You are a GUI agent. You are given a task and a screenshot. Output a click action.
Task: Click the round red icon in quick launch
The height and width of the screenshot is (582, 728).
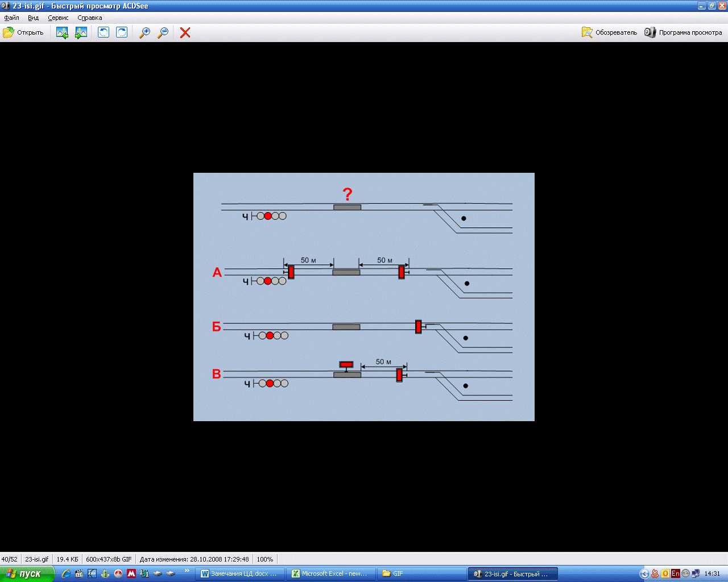pos(118,573)
